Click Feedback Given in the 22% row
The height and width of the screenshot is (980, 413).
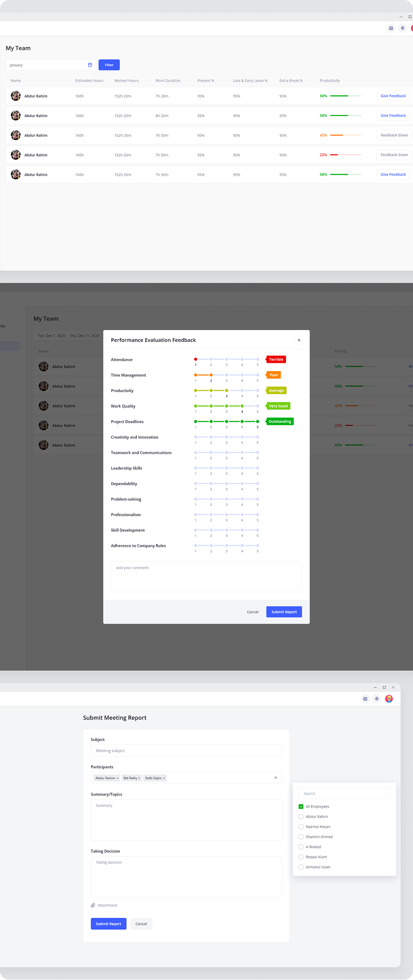click(x=394, y=155)
